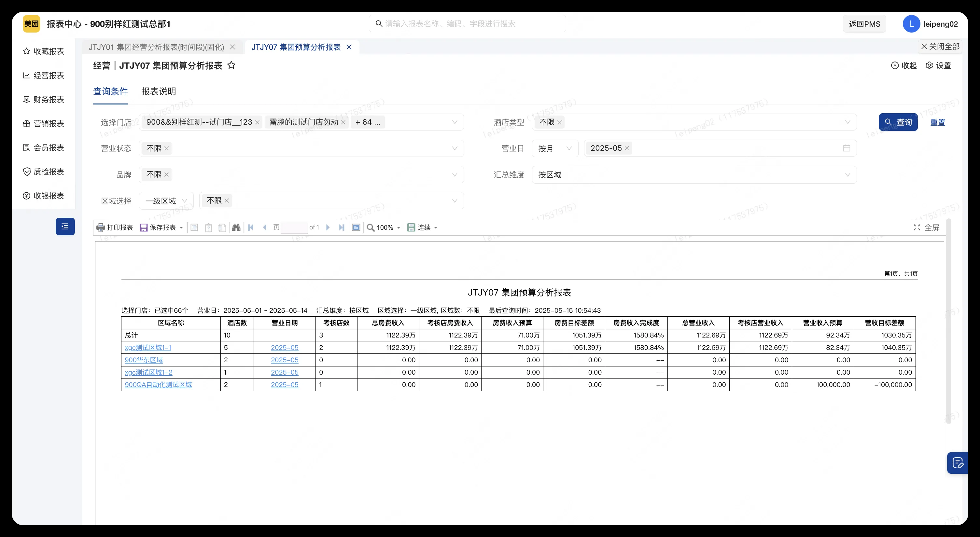The image size is (980, 537).
Task: Go to first page of report
Action: [251, 228]
